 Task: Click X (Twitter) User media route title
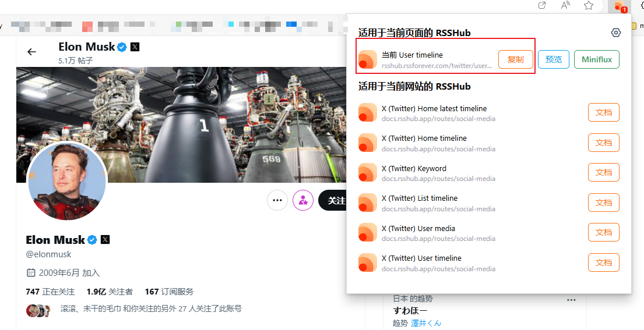point(418,228)
